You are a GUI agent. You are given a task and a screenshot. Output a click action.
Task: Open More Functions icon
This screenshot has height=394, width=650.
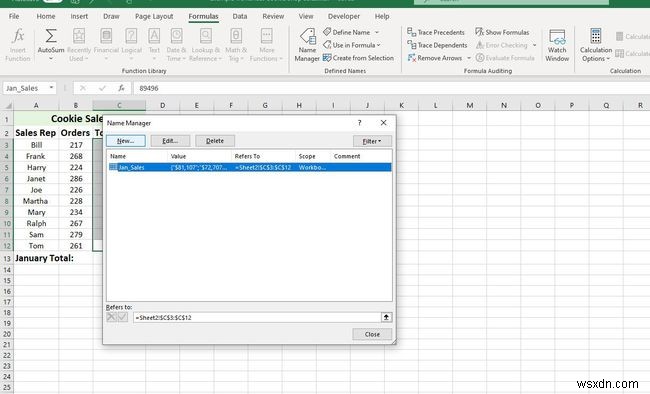[x=267, y=36]
